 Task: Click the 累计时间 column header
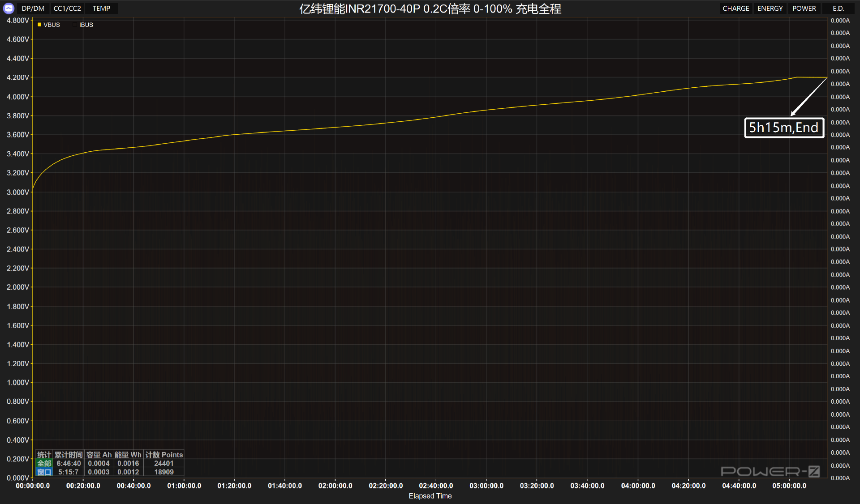69,455
